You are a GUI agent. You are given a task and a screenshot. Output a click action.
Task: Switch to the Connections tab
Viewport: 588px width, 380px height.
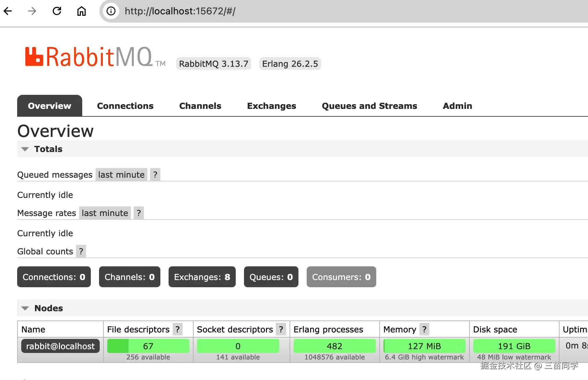coord(125,106)
